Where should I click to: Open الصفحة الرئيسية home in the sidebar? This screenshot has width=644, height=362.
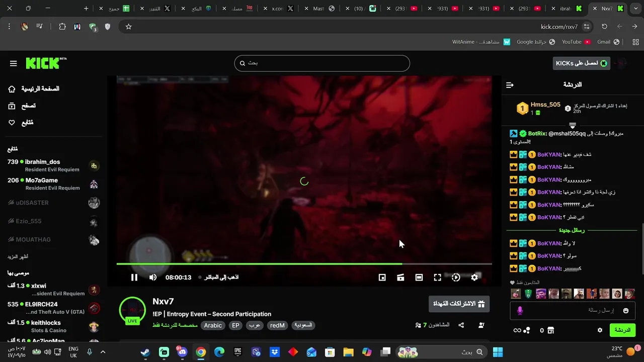point(34,89)
